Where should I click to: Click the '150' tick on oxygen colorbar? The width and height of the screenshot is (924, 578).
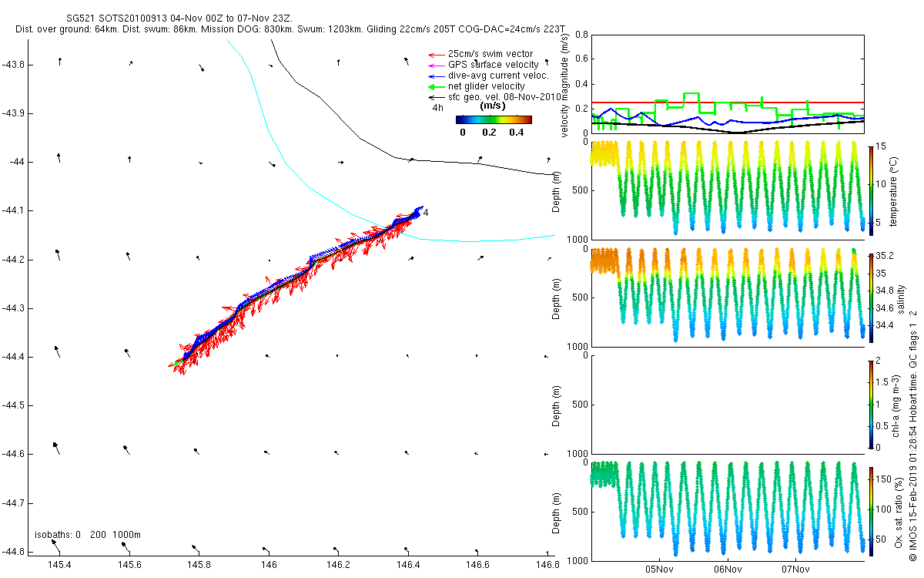[x=885, y=479]
